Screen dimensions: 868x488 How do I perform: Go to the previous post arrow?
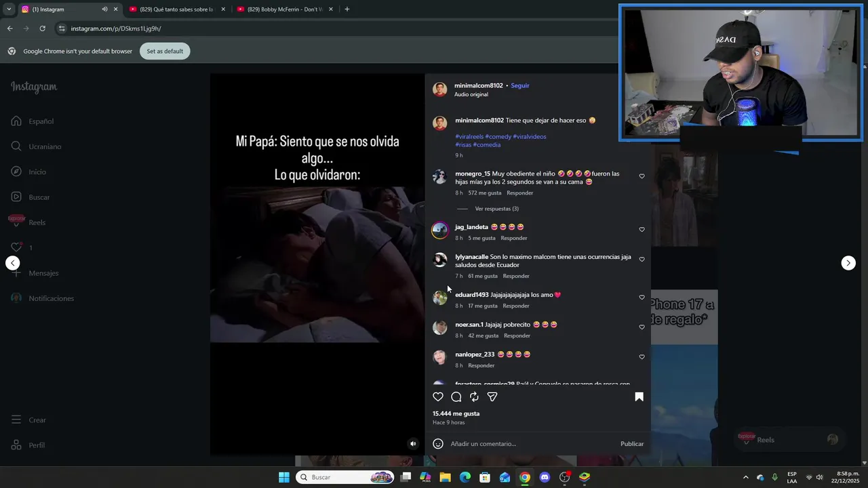(x=13, y=263)
